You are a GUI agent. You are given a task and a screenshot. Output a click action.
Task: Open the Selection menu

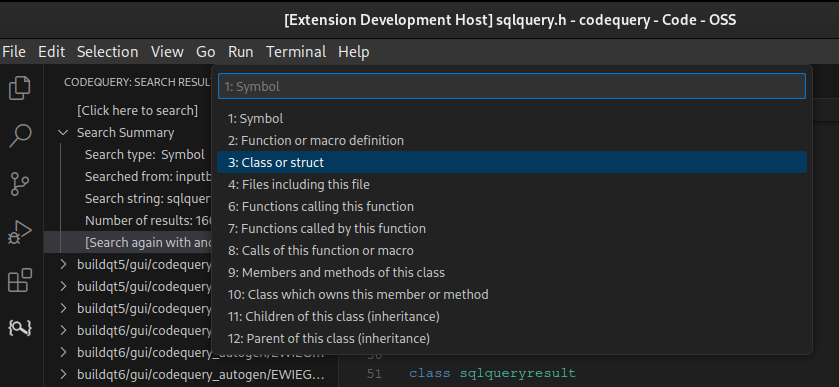pos(108,52)
